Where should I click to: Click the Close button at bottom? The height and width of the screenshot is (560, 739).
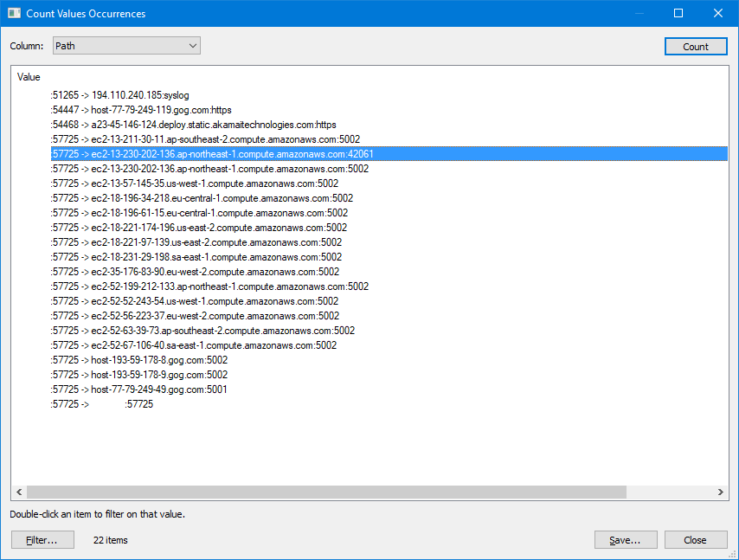(696, 540)
